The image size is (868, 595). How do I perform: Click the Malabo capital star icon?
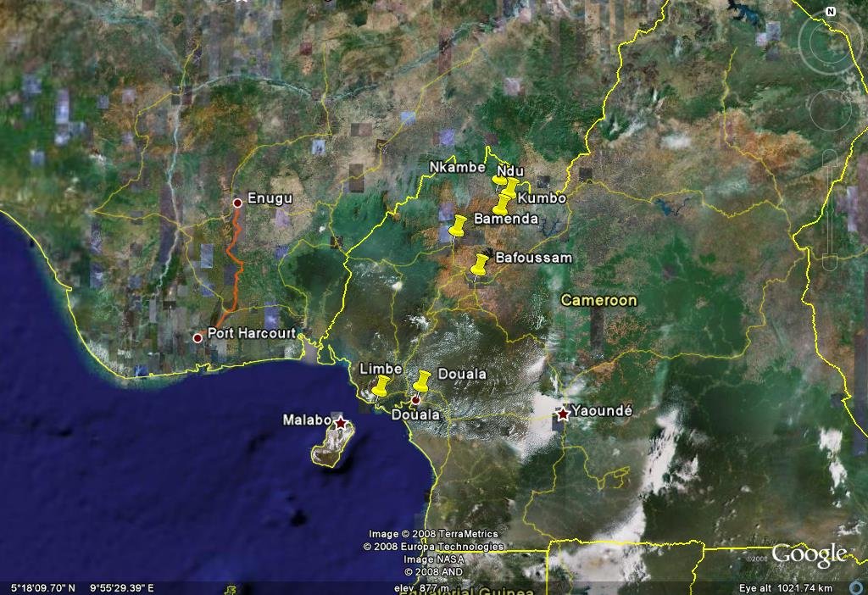340,422
